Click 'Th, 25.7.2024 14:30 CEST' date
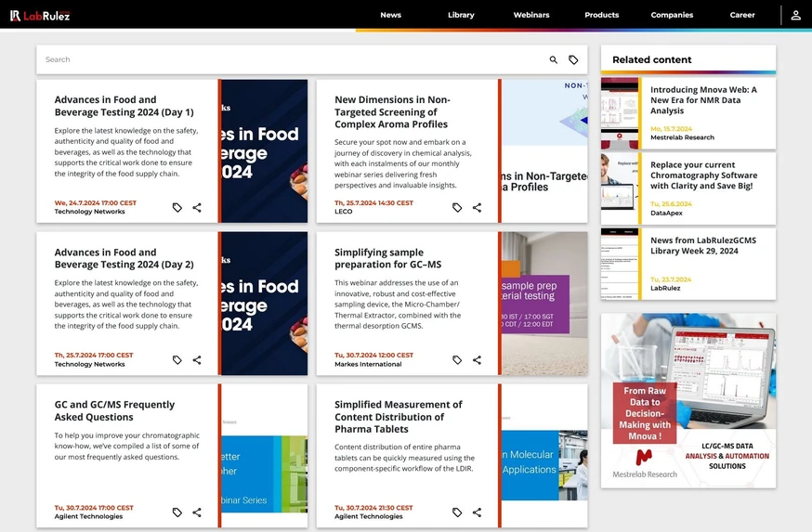 [x=373, y=202]
